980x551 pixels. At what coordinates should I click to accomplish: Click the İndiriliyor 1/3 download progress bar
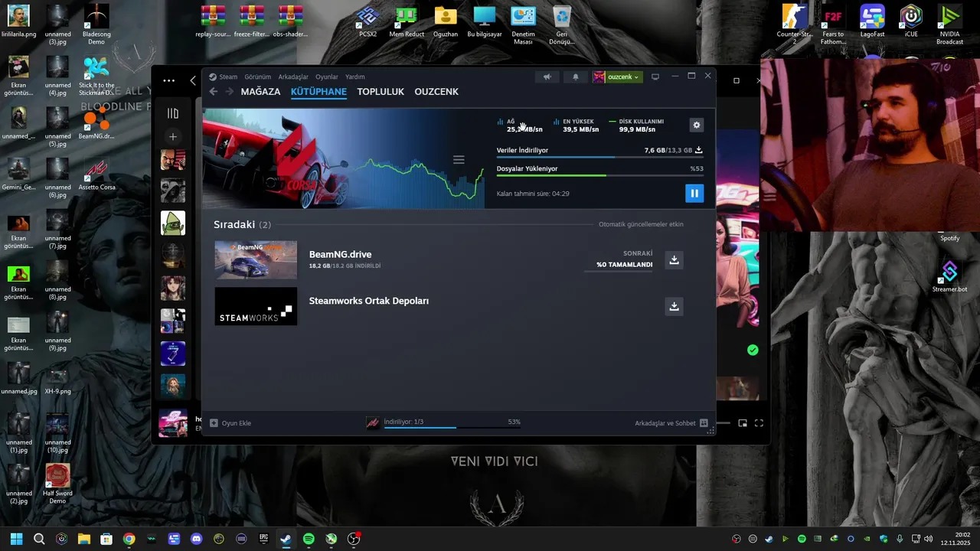coord(452,427)
